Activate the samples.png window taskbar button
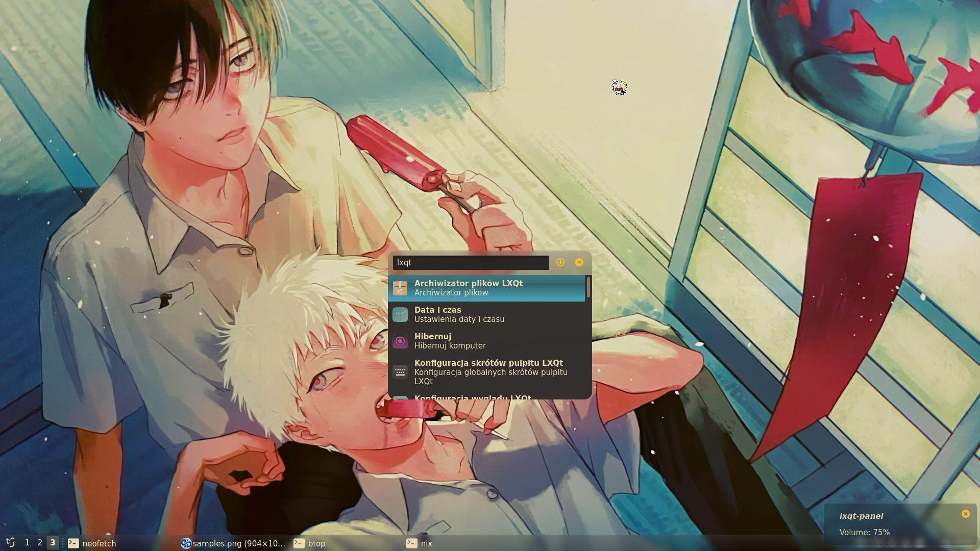The image size is (980, 551). click(234, 543)
